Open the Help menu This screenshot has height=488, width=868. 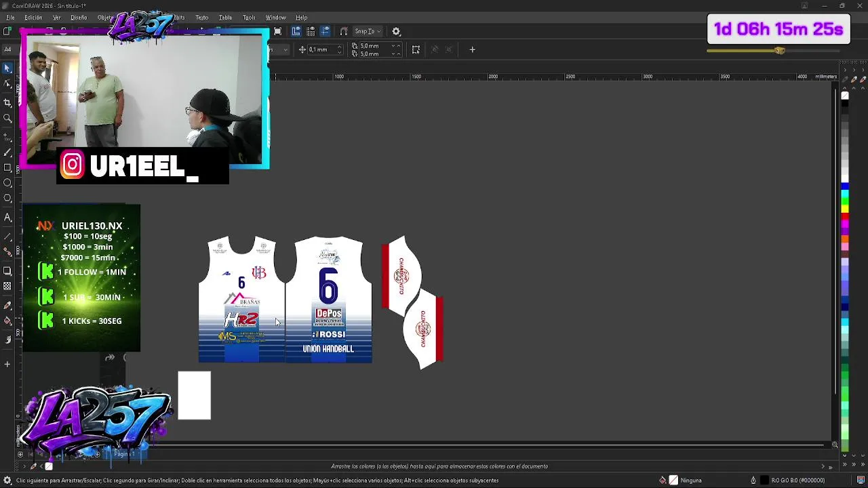pos(301,18)
